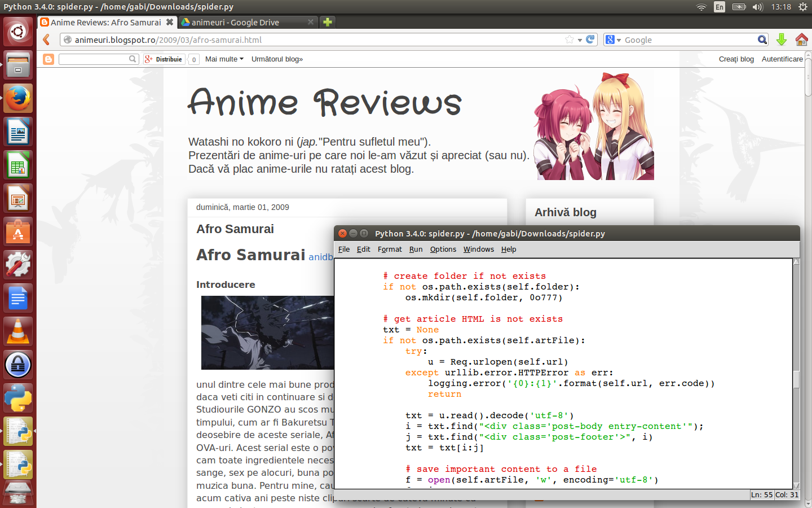Launch VLC from the Ubuntu launcher
Image resolution: width=812 pixels, height=508 pixels.
click(17, 331)
